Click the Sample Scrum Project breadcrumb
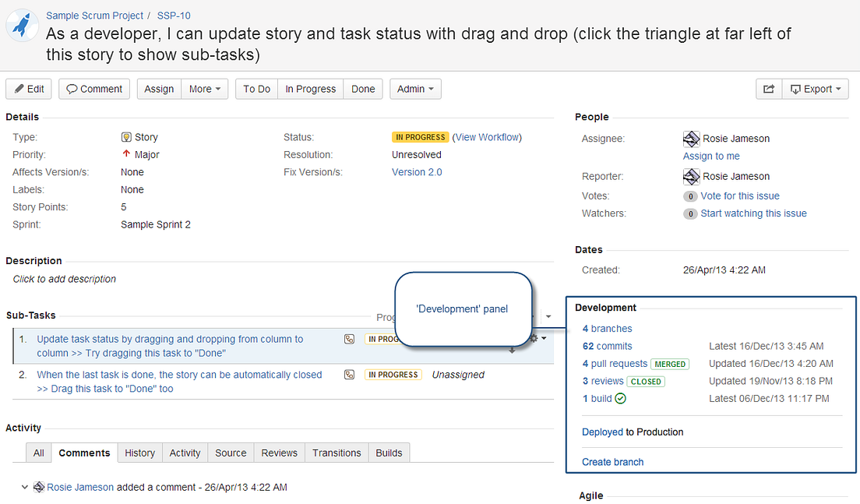The width and height of the screenshot is (860, 504). (94, 15)
